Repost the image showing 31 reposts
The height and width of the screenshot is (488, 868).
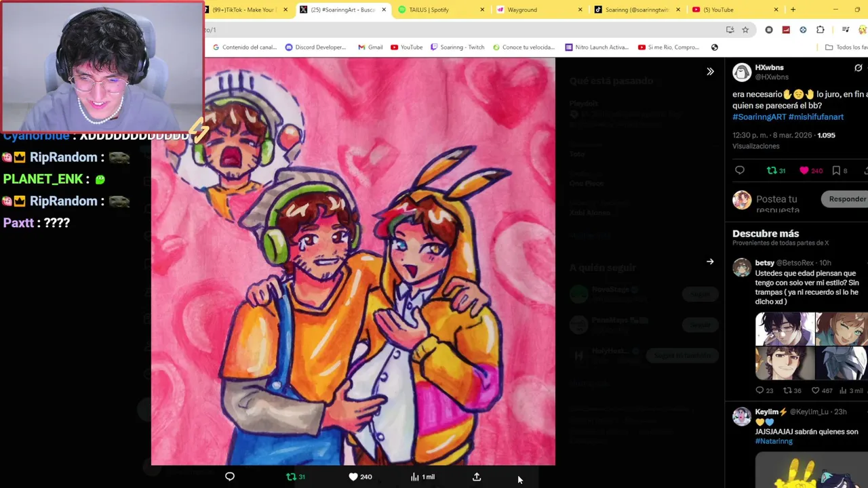coord(296,476)
